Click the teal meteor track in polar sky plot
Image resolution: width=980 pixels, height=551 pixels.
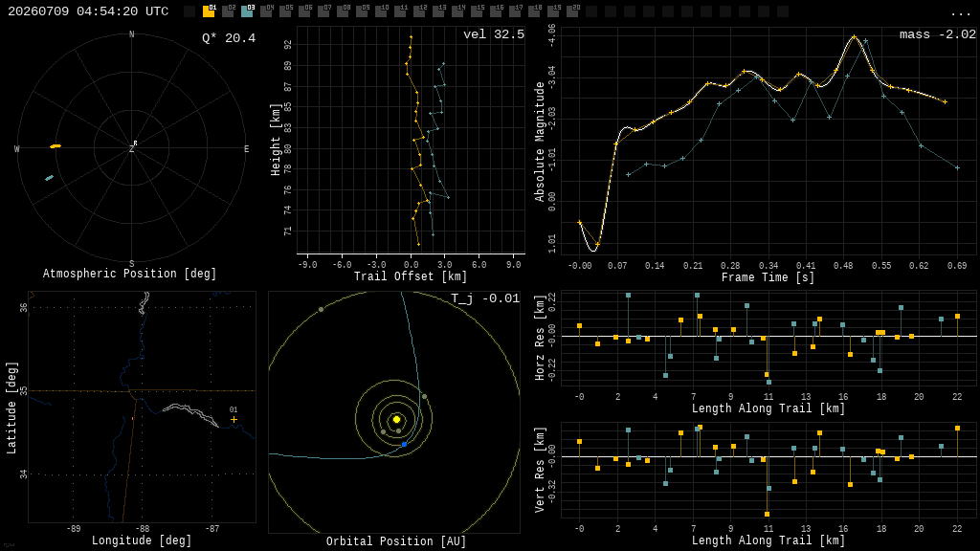click(x=50, y=179)
